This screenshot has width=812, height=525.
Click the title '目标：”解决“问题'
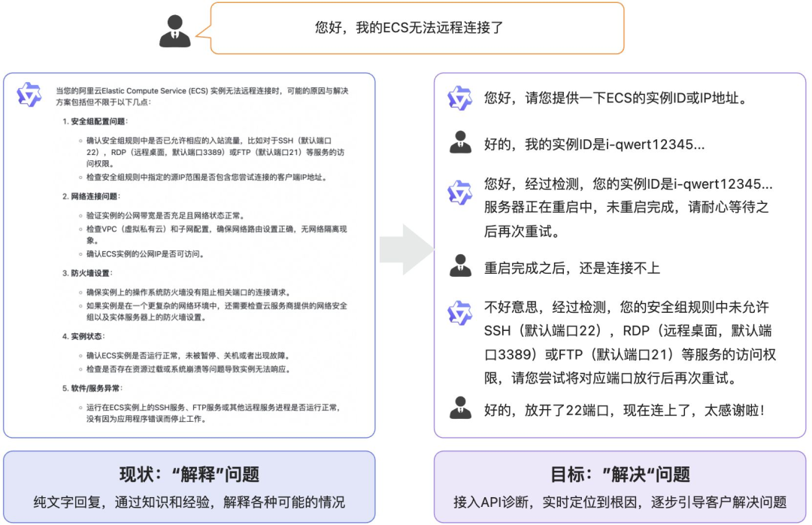point(620,474)
